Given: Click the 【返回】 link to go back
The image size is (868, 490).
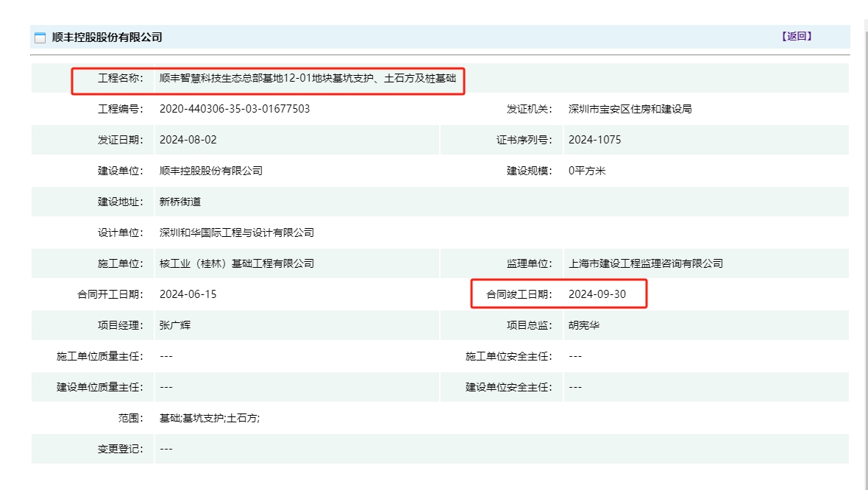Looking at the screenshot, I should pos(797,36).
